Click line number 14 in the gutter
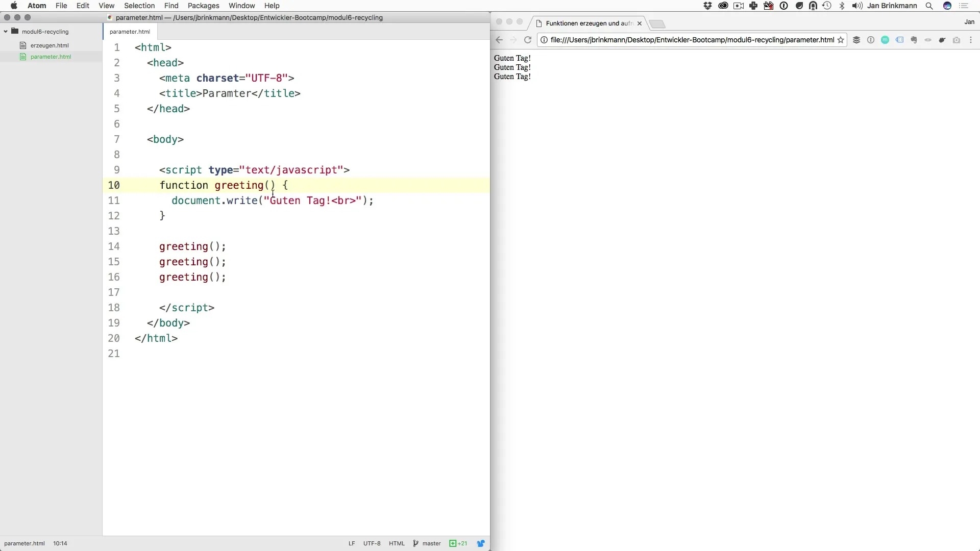980x551 pixels. [x=114, y=246]
